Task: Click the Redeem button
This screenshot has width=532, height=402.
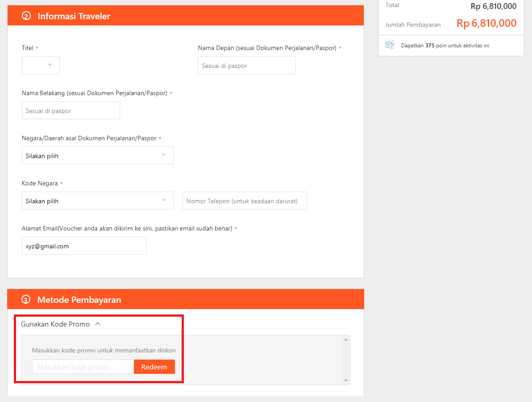Action: pos(154,367)
